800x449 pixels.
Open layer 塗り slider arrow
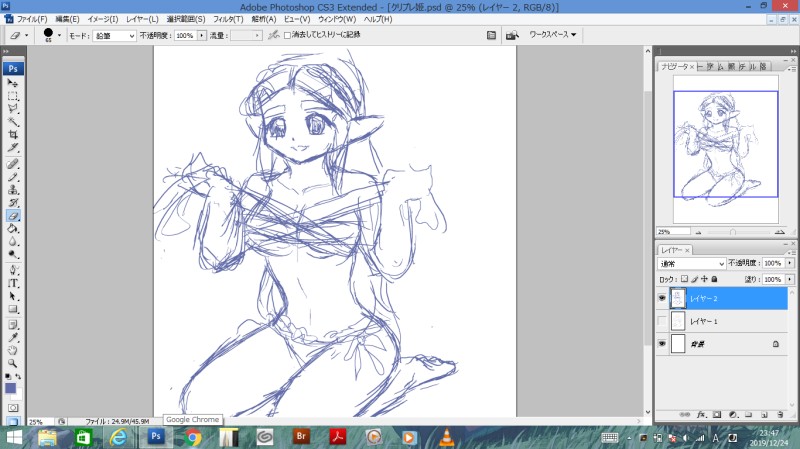click(789, 279)
